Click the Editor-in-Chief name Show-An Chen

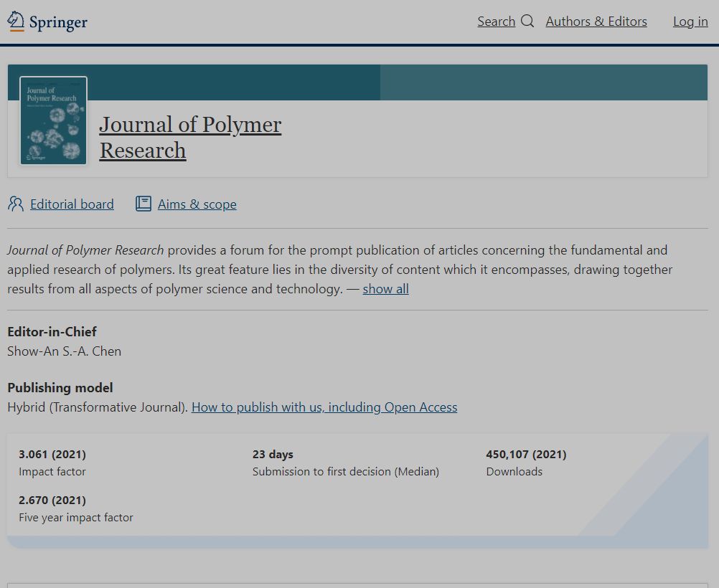coord(63,351)
